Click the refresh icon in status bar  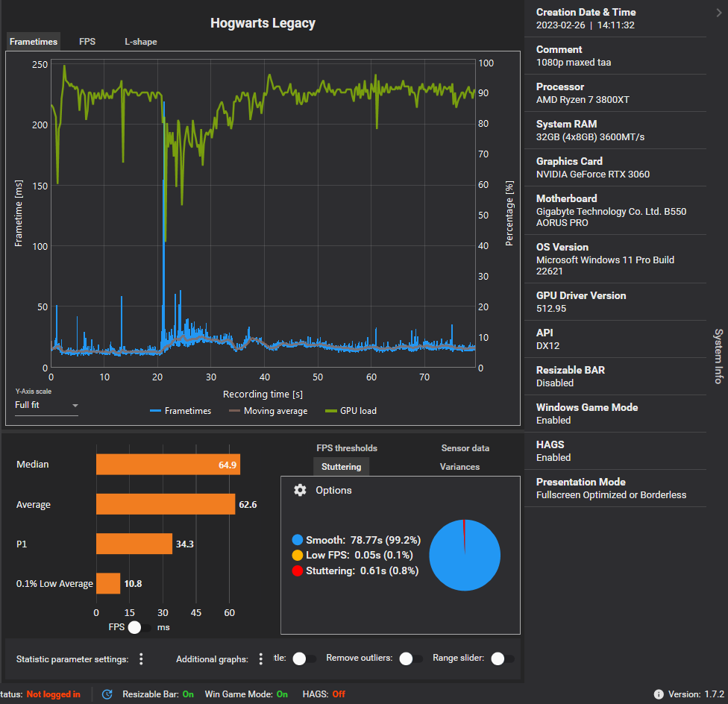[107, 694]
